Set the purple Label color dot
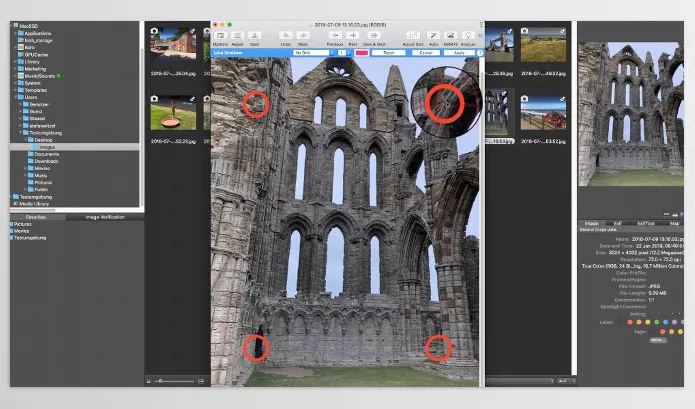Viewport: 695px width, 409px height. click(x=674, y=322)
